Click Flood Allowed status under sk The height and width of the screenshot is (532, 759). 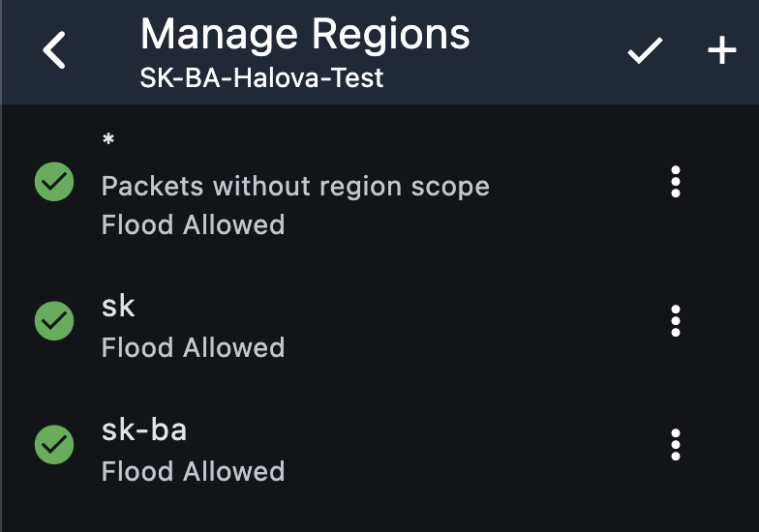pos(193,348)
